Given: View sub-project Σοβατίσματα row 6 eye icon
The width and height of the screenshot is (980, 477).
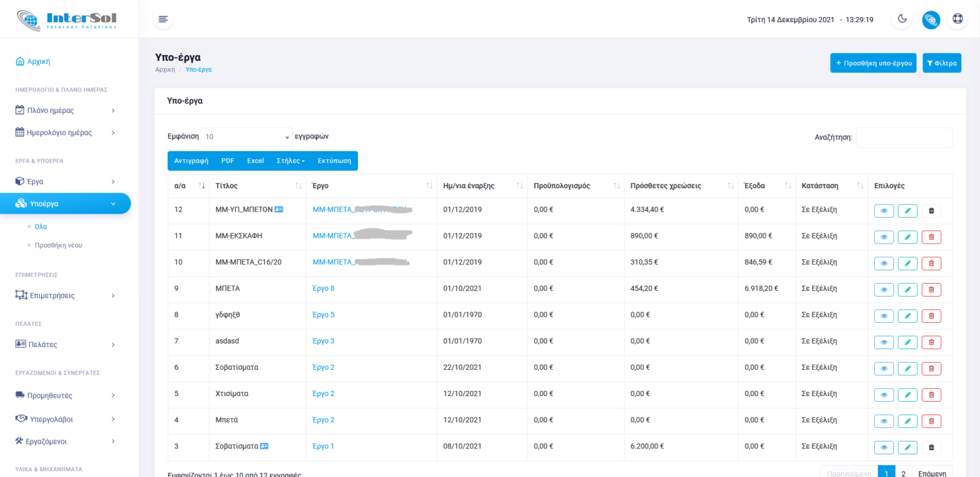Looking at the screenshot, I should pos(883,369).
